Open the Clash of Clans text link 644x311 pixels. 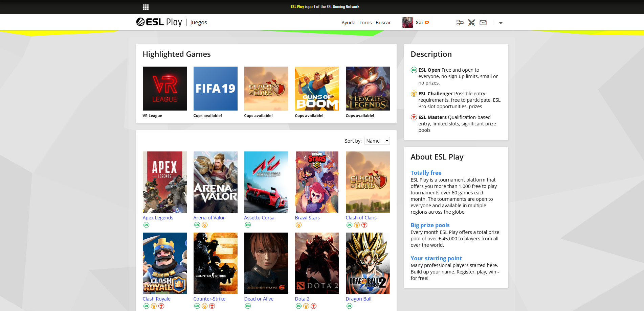pyautogui.click(x=361, y=218)
